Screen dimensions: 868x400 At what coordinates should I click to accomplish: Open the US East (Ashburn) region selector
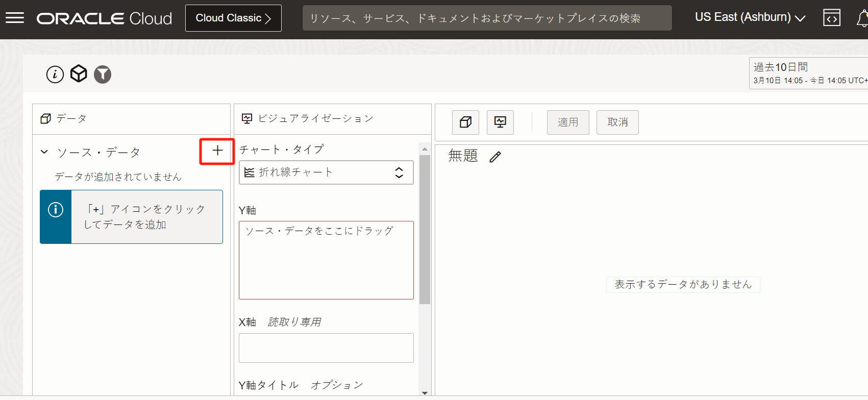tap(750, 18)
